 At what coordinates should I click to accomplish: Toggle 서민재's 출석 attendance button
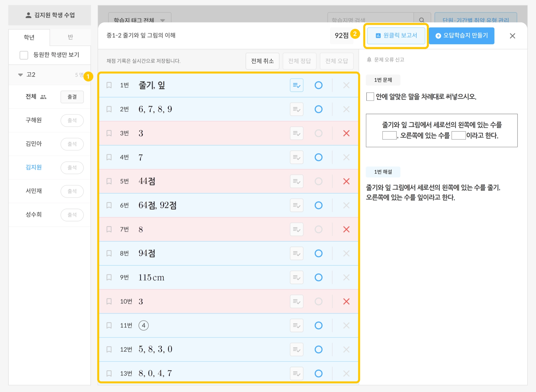pyautogui.click(x=72, y=191)
